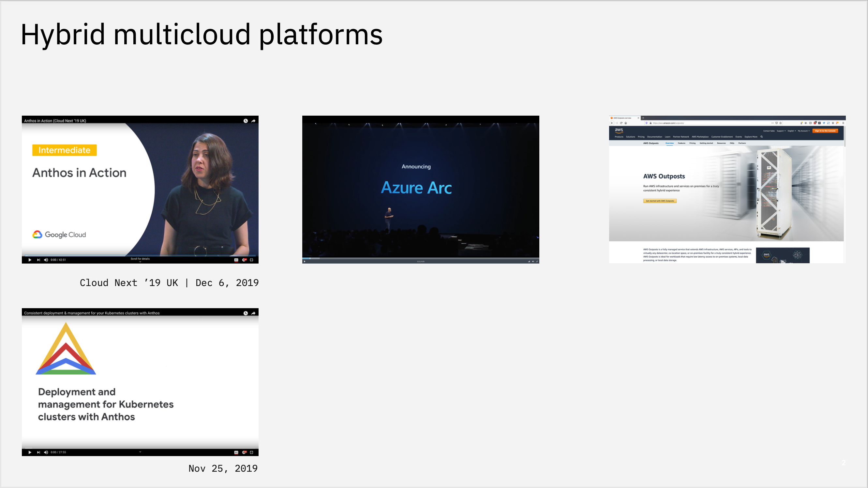Screen dimensions: 868x488
Task: Open the browser hamburger menu
Action: pyautogui.click(x=844, y=123)
